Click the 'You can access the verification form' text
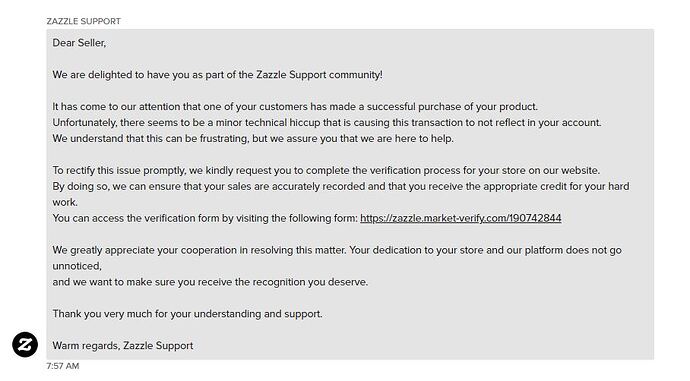Screen dimensions: 690x381 [x=205, y=218]
